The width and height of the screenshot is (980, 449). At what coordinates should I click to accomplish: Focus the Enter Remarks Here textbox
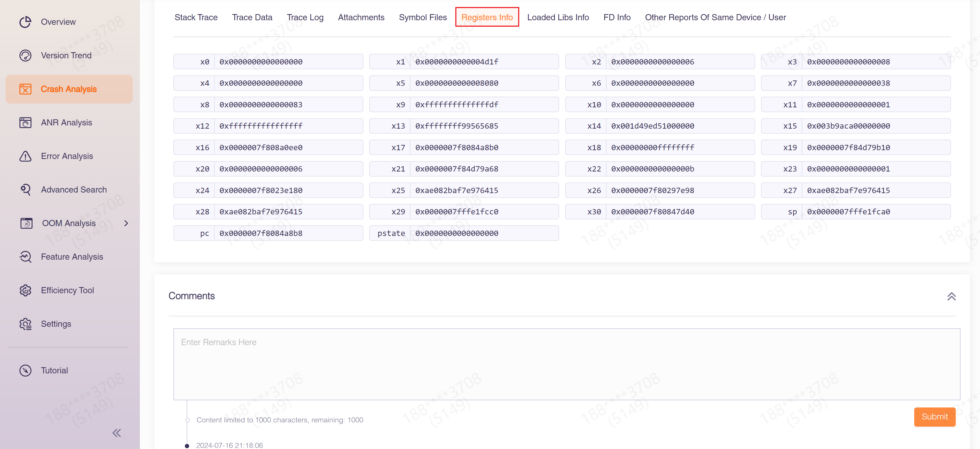(x=567, y=364)
